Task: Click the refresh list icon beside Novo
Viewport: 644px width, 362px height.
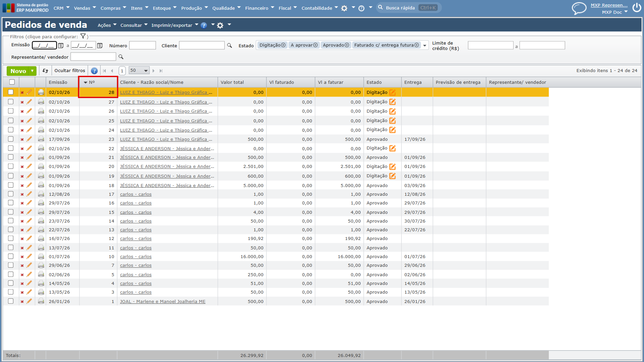Action: click(45, 71)
